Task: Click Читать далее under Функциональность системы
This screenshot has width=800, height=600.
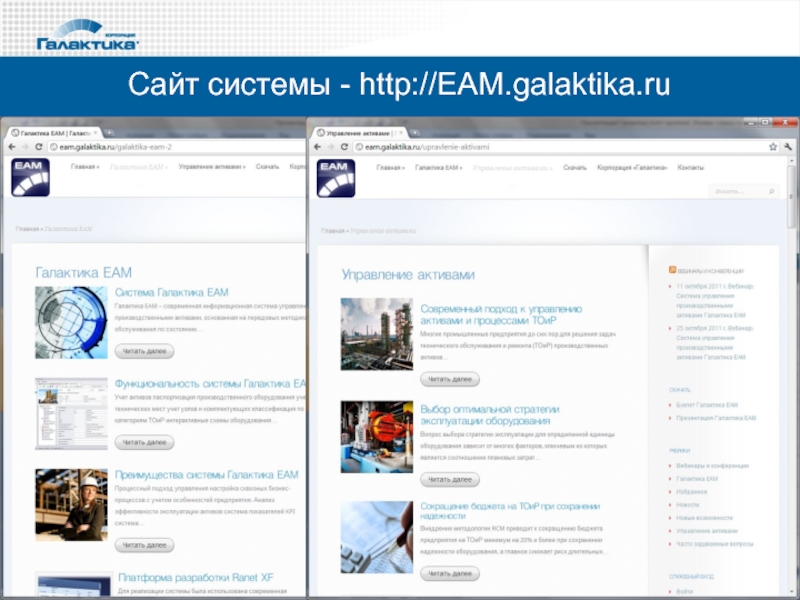Action: coord(144,442)
